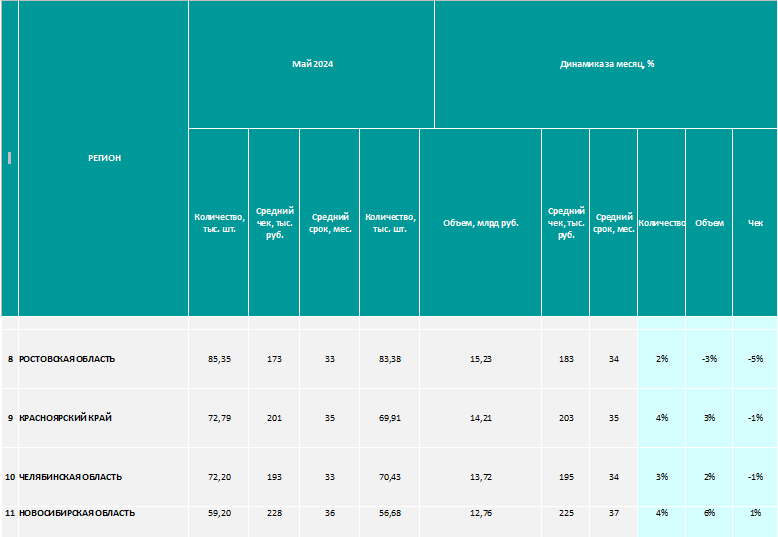778x537 pixels.
Task: Select value 33 in Челябинская область row
Action: coord(329,477)
